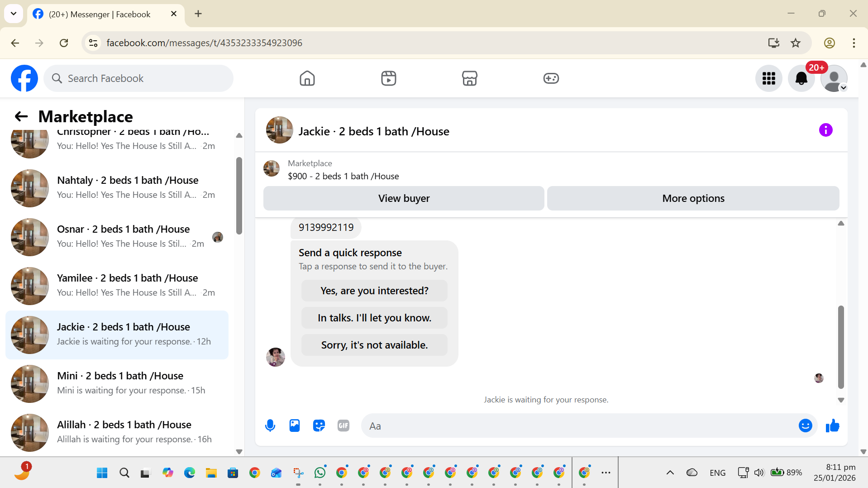View site information icon
868x488 pixels.
[x=93, y=43]
